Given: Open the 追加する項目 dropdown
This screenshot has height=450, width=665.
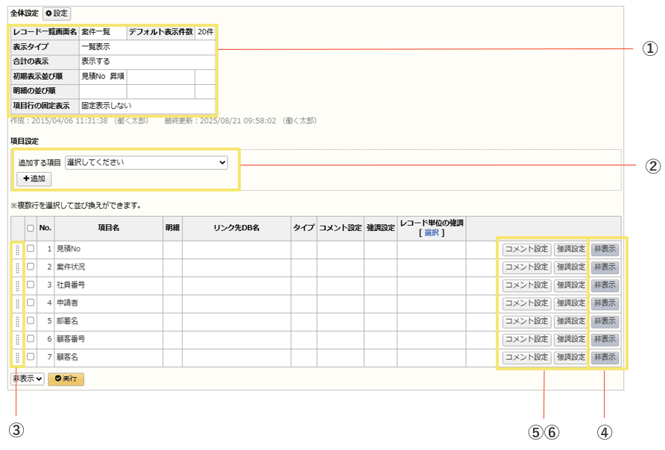Looking at the screenshot, I should (146, 161).
